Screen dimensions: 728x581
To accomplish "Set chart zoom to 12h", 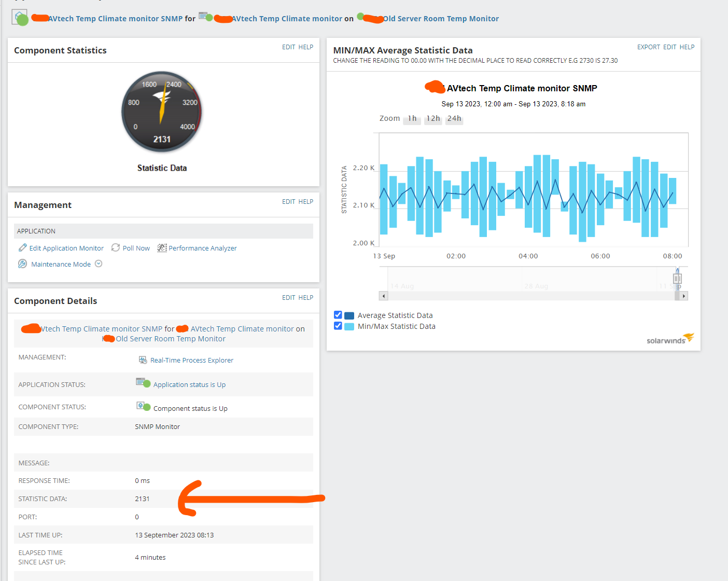I will pyautogui.click(x=433, y=119).
